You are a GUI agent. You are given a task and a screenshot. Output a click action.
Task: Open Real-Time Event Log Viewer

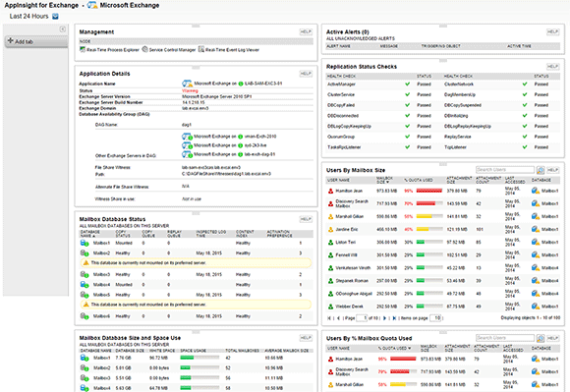(229, 50)
